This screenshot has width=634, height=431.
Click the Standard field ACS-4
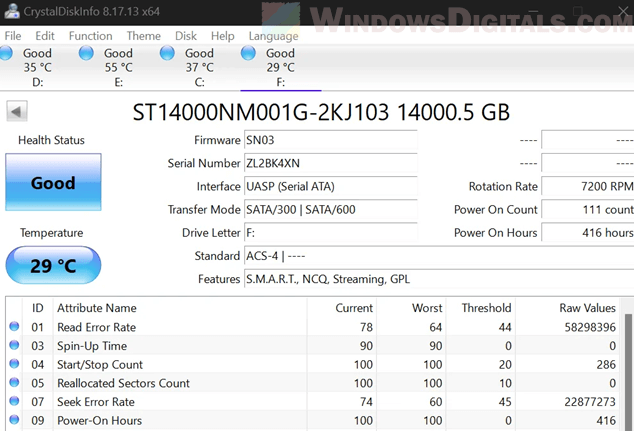tap(439, 256)
